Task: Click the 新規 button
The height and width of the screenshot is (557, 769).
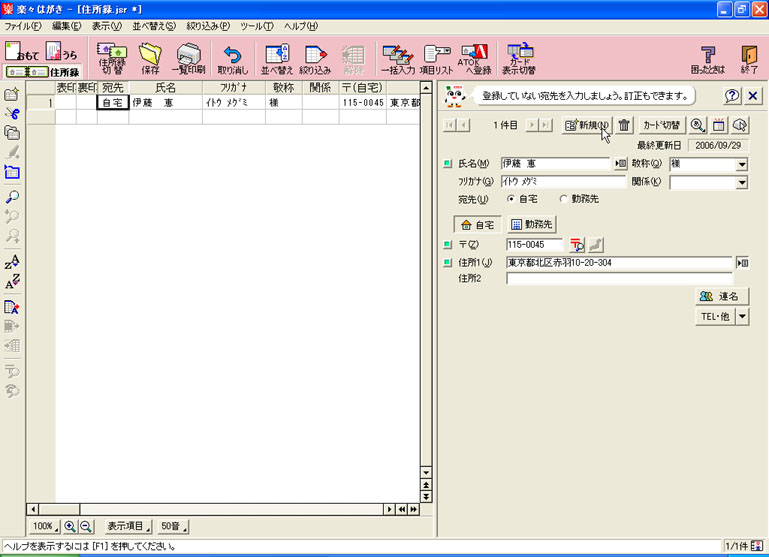Action: [x=586, y=125]
